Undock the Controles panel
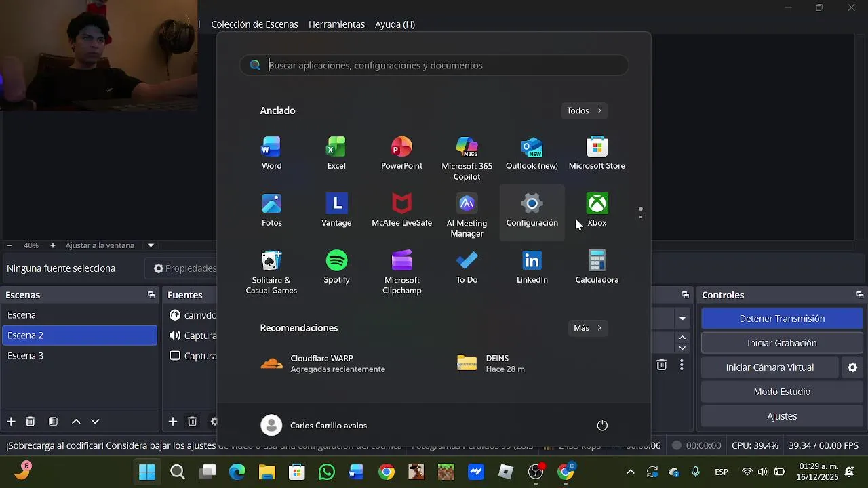 tap(860, 295)
